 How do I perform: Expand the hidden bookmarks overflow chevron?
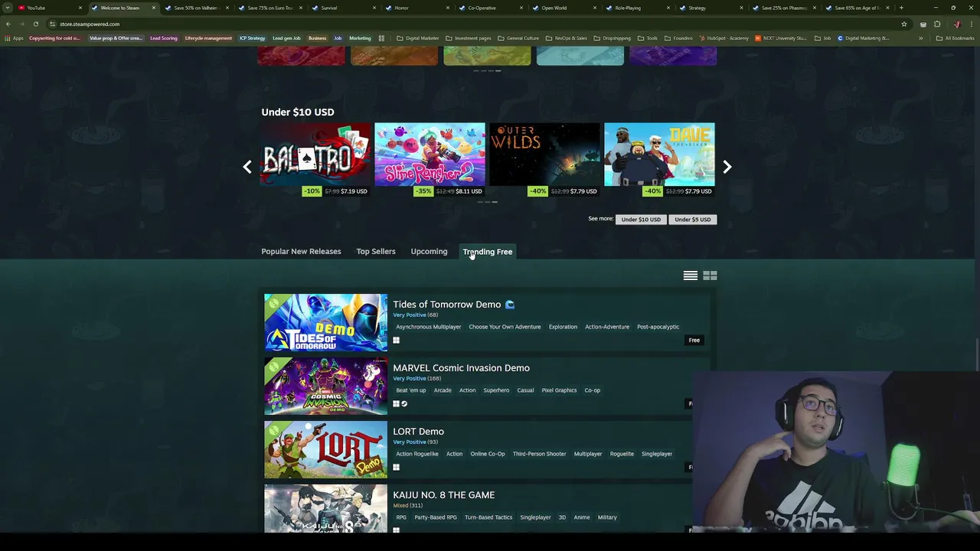pos(921,38)
